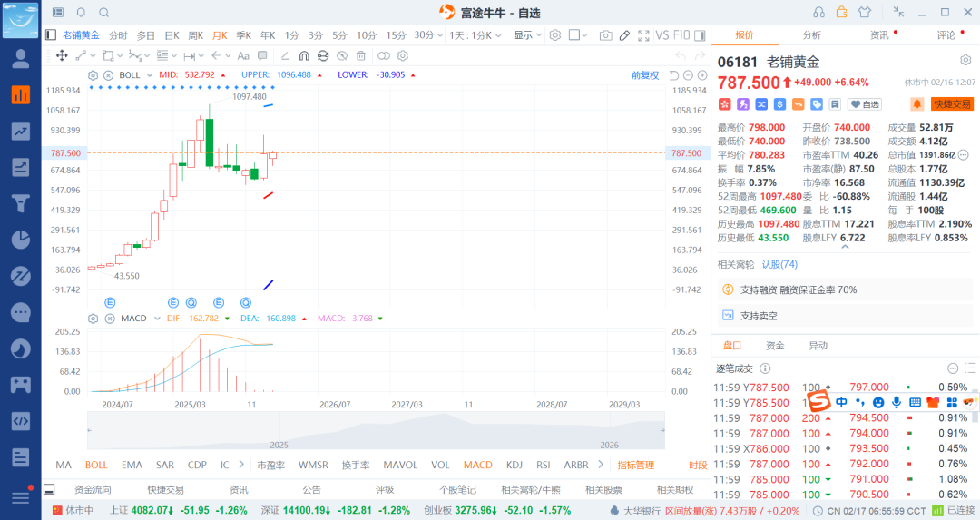The width and height of the screenshot is (980, 520).
Task: Open VS compare button in toolbar
Action: tap(662, 35)
